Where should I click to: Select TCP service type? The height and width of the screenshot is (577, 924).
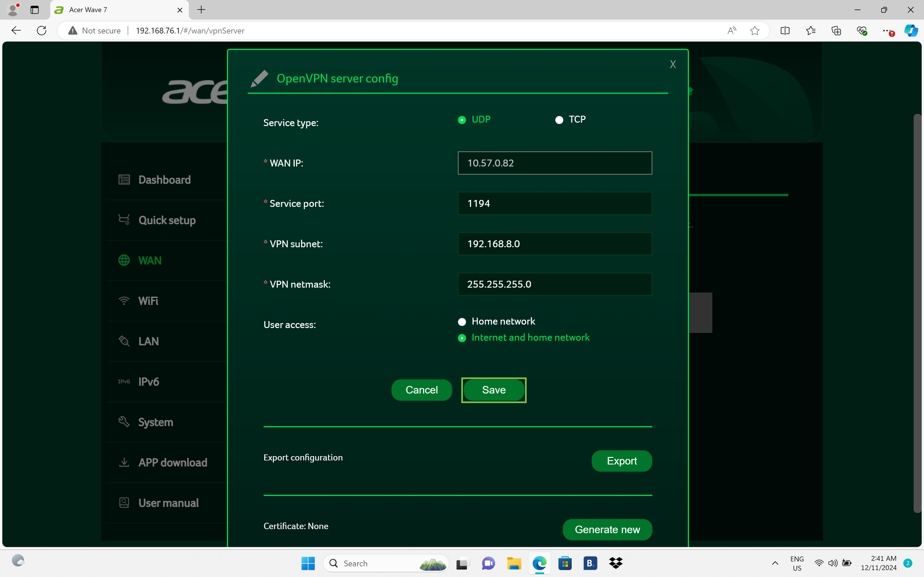point(559,120)
